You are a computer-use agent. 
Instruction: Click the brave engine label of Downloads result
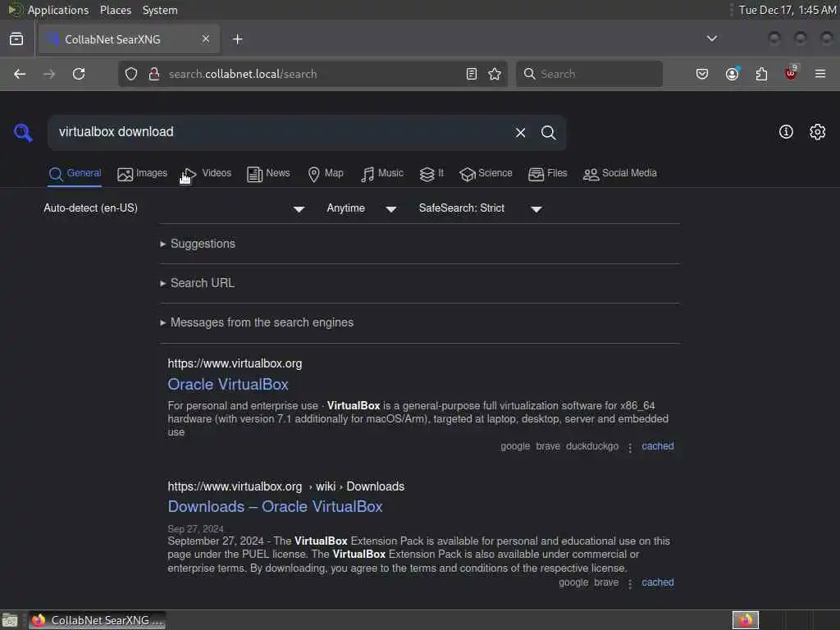click(606, 583)
